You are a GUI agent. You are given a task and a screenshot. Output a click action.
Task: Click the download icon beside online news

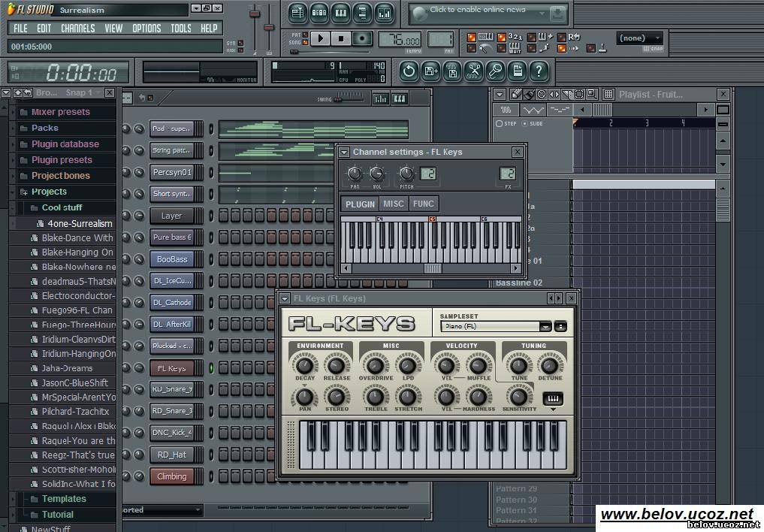[x=558, y=14]
